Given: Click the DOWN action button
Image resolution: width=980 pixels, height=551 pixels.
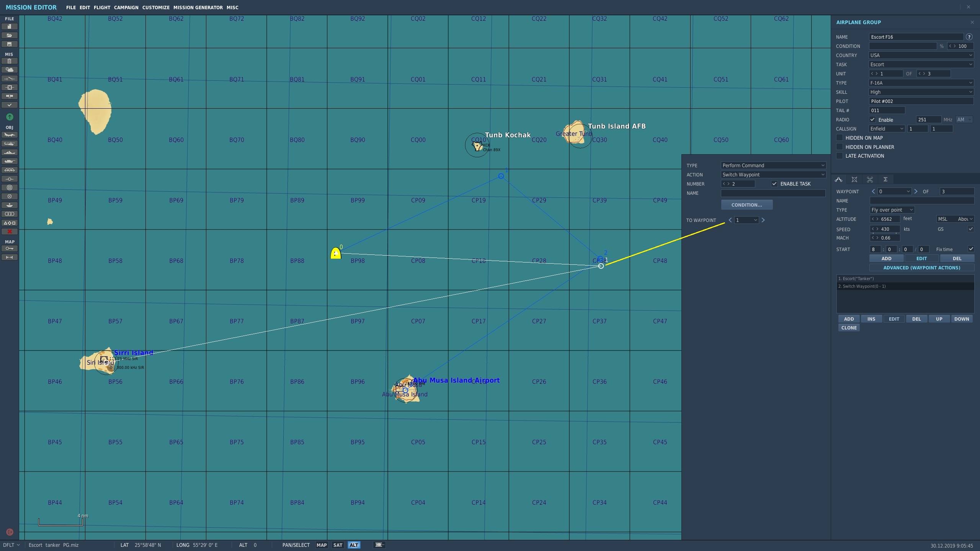Looking at the screenshot, I should [x=962, y=319].
